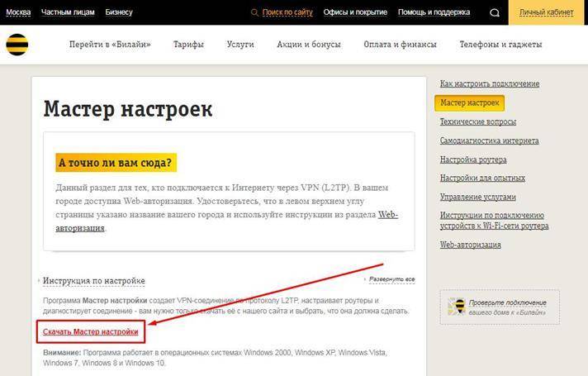Click Скачать Мастер настройки download link

point(90,331)
